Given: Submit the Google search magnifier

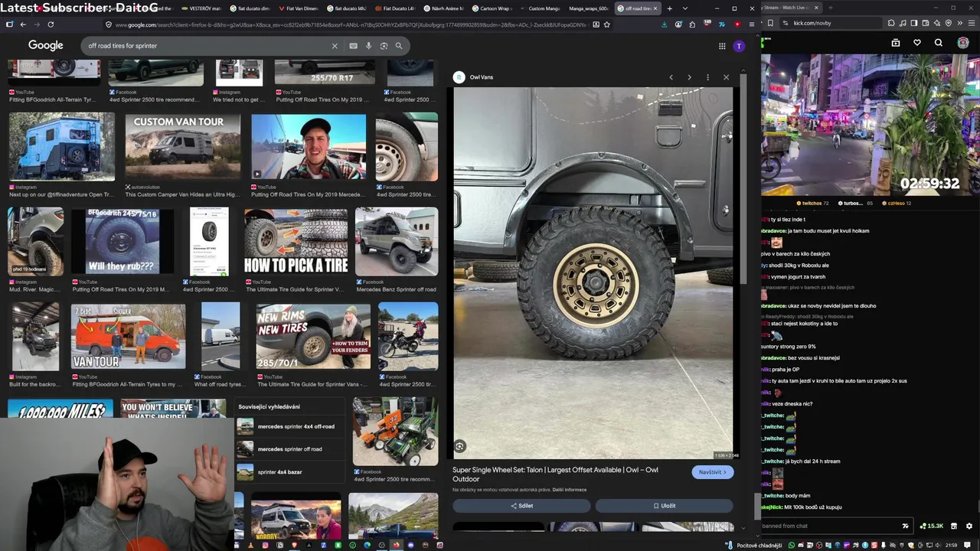Looking at the screenshot, I should (x=399, y=46).
